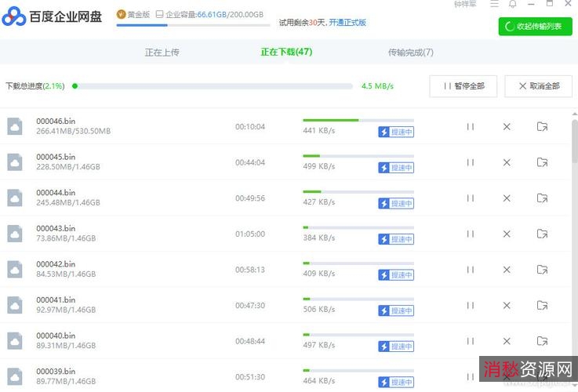Image resolution: width=578 pixels, height=392 pixels.
Task: Select file name 000042.bin
Action: click(x=56, y=264)
